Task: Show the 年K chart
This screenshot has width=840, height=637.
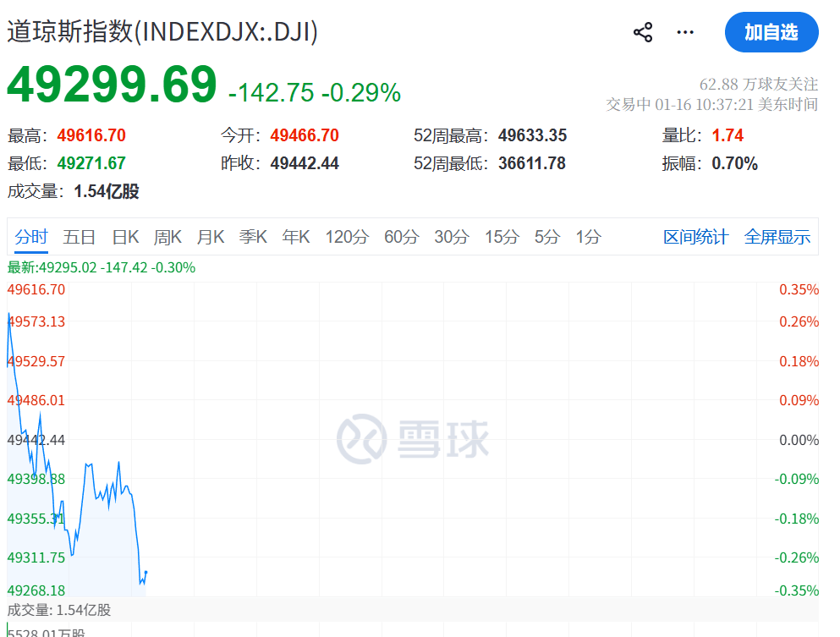Action: point(296,237)
